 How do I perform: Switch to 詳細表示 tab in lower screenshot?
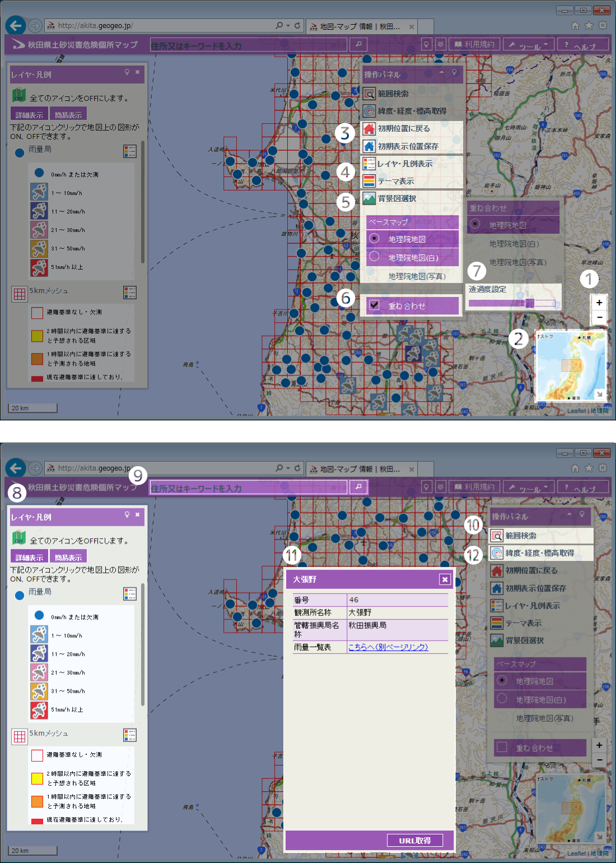(x=29, y=556)
